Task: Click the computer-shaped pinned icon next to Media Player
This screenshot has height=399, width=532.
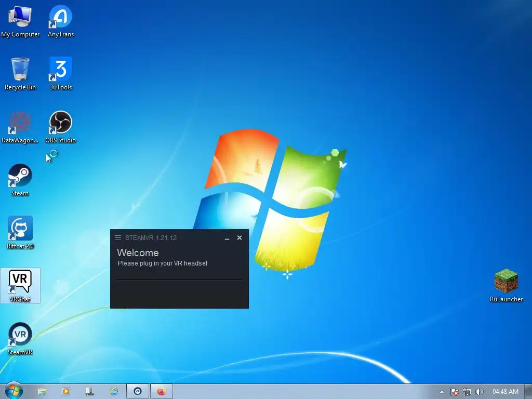Action: click(x=89, y=391)
